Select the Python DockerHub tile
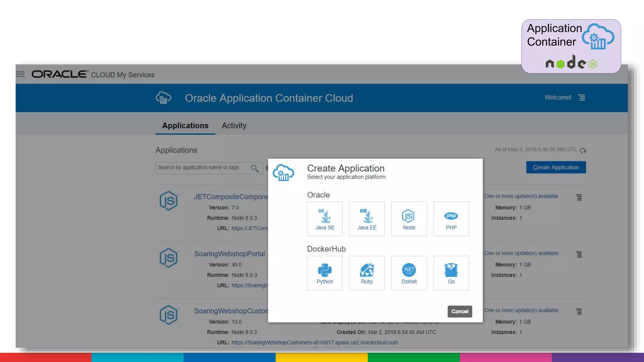This screenshot has height=362, width=644. click(325, 273)
